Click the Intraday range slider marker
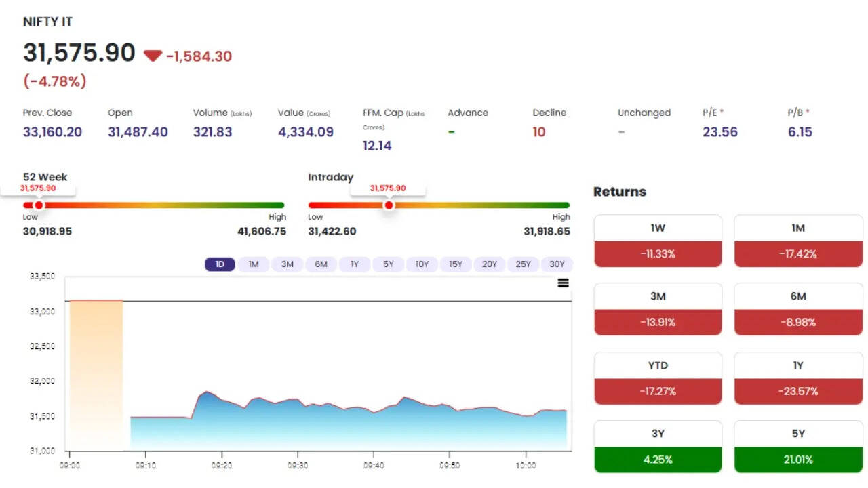 389,205
